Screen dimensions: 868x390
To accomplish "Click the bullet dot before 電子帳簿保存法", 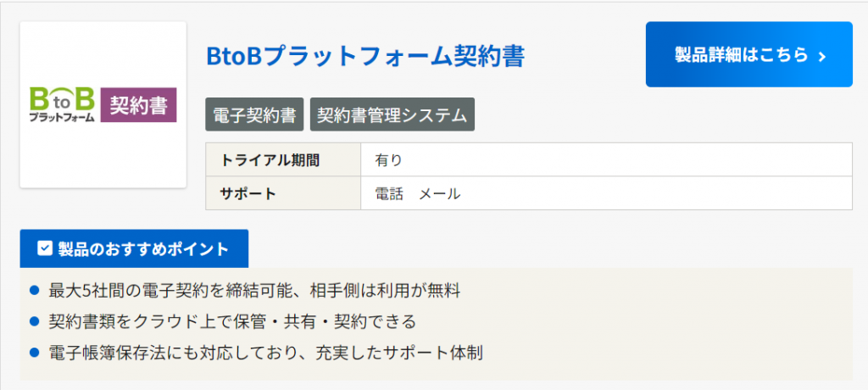I will tap(35, 351).
